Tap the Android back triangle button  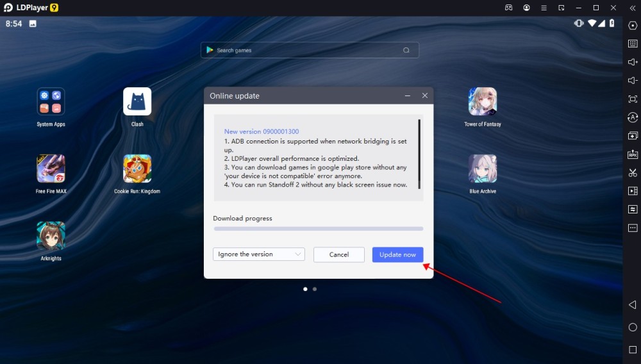633,305
